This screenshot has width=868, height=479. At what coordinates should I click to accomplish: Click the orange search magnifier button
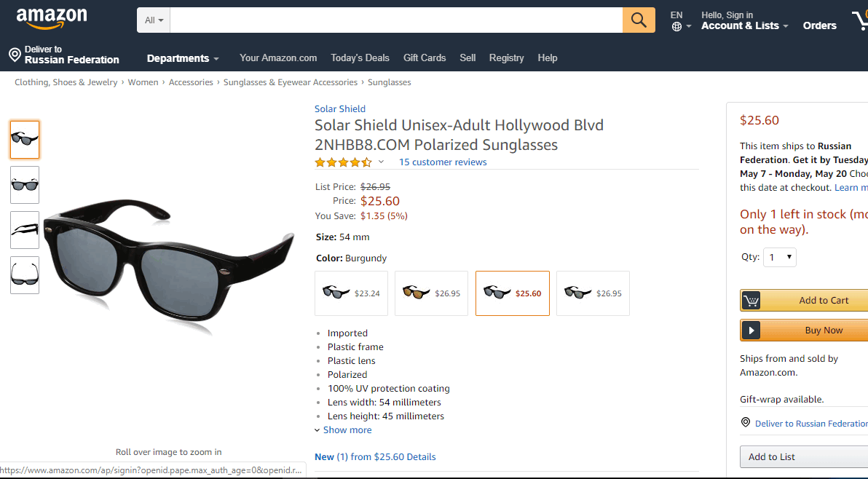pyautogui.click(x=639, y=20)
